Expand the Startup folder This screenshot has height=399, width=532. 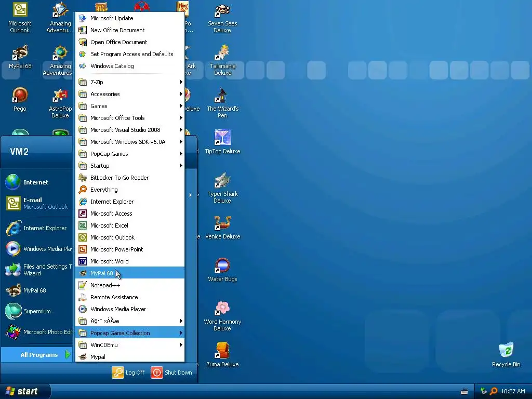pyautogui.click(x=130, y=166)
